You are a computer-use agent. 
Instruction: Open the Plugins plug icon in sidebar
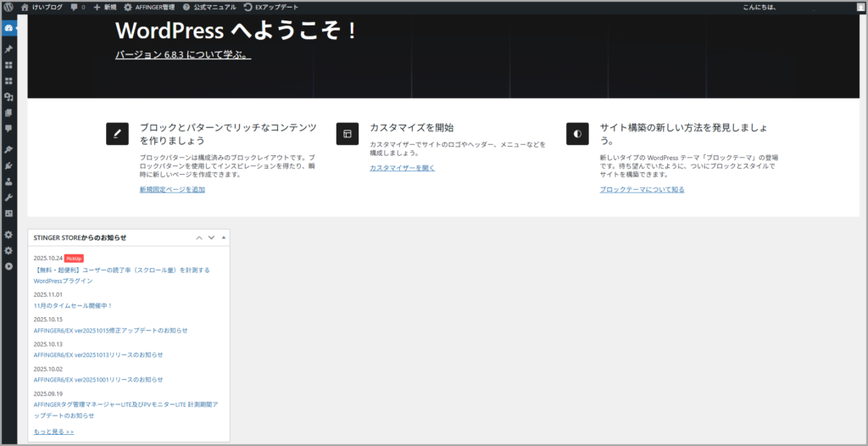click(x=8, y=165)
